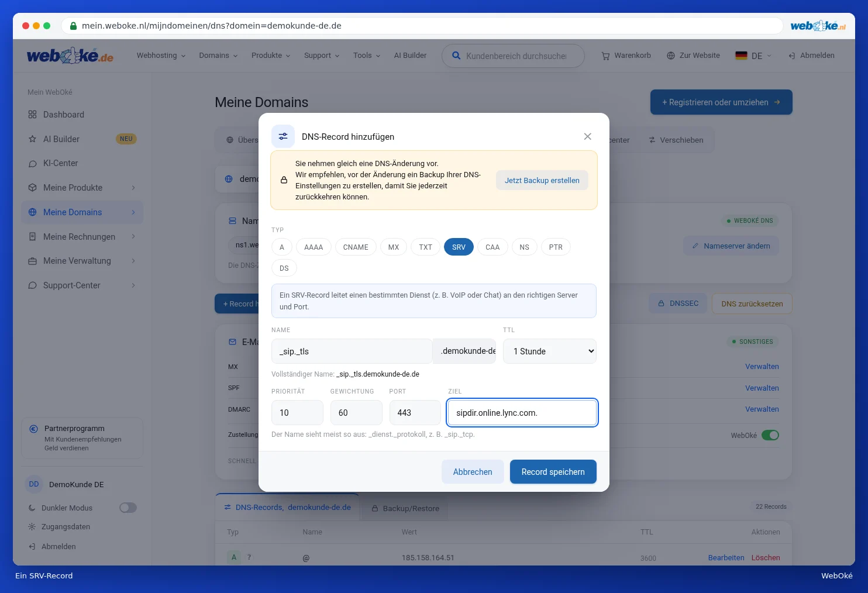This screenshot has width=868, height=593.
Task: Click the sliders icon beside DNS-Record hinzufügen
Action: point(283,136)
